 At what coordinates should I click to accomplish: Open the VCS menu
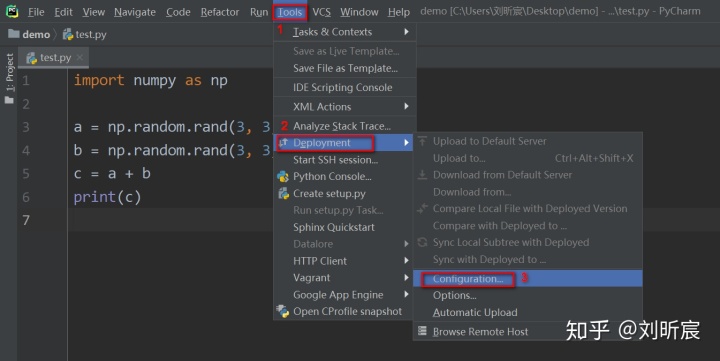click(x=321, y=12)
